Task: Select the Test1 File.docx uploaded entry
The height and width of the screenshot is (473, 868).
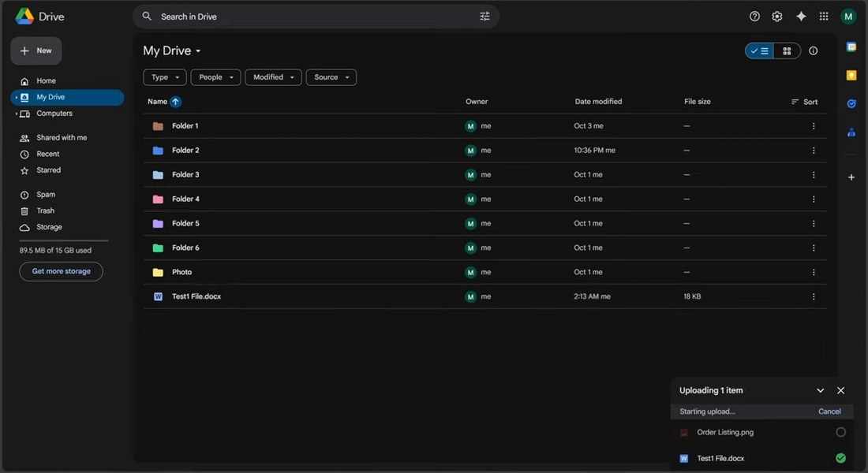Action: pos(761,459)
